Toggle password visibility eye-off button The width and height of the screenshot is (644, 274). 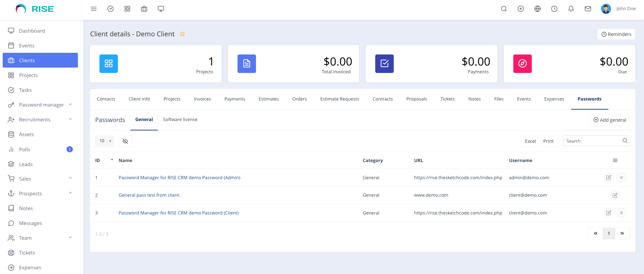(125, 141)
